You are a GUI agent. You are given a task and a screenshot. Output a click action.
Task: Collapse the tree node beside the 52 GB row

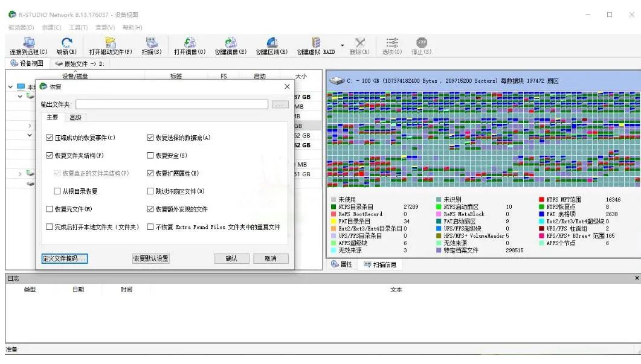point(30,135)
